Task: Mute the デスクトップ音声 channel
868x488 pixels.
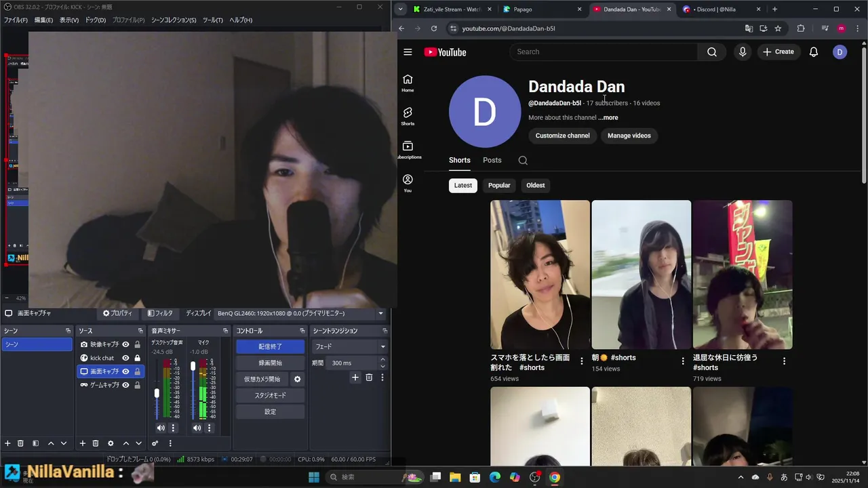Action: (x=161, y=428)
